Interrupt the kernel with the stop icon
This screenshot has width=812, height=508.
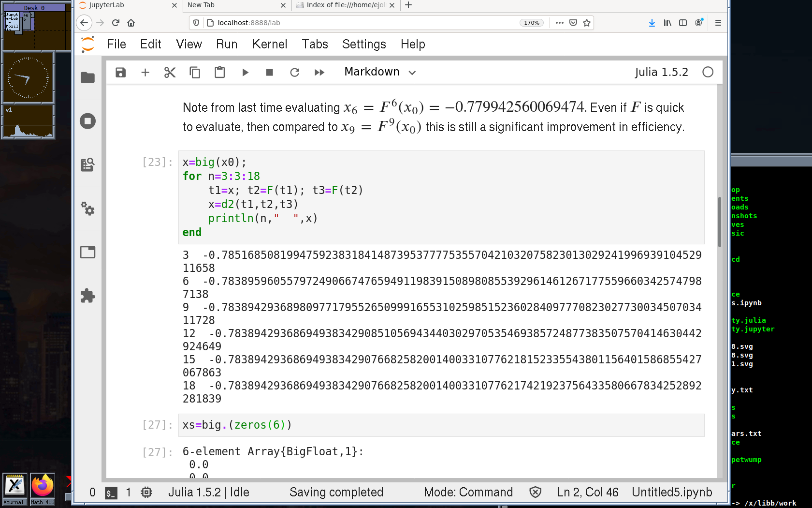270,73
